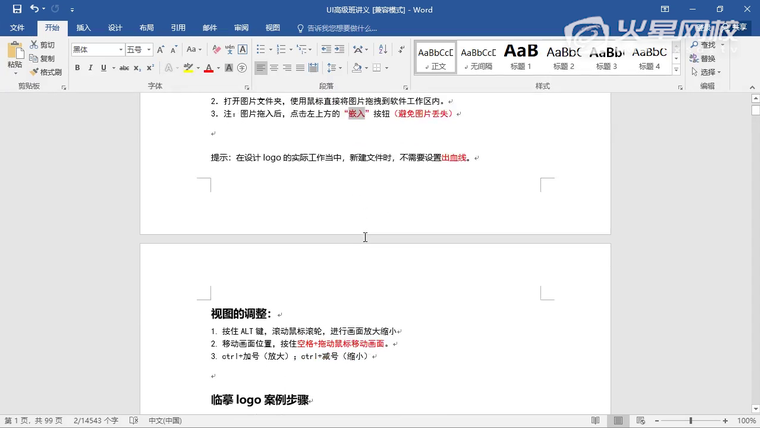
Task: Click the Save icon in quick access toolbar
Action: pos(17,9)
